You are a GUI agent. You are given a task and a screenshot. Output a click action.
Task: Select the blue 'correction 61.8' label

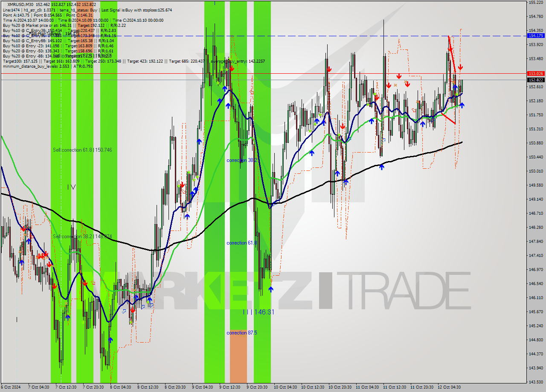(x=242, y=243)
